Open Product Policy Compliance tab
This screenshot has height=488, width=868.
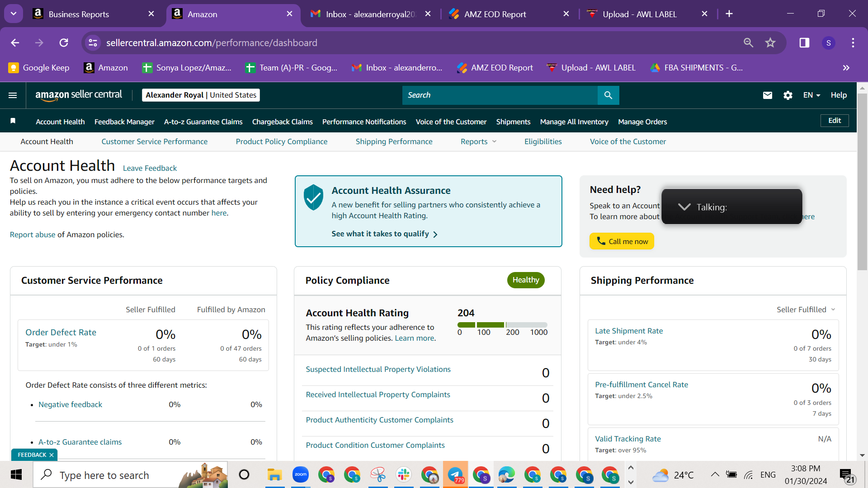click(x=282, y=142)
